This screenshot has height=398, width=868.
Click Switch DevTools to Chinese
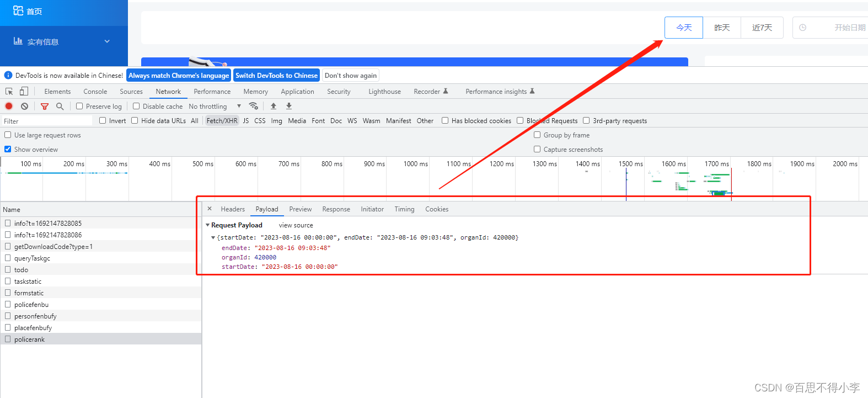click(x=276, y=76)
